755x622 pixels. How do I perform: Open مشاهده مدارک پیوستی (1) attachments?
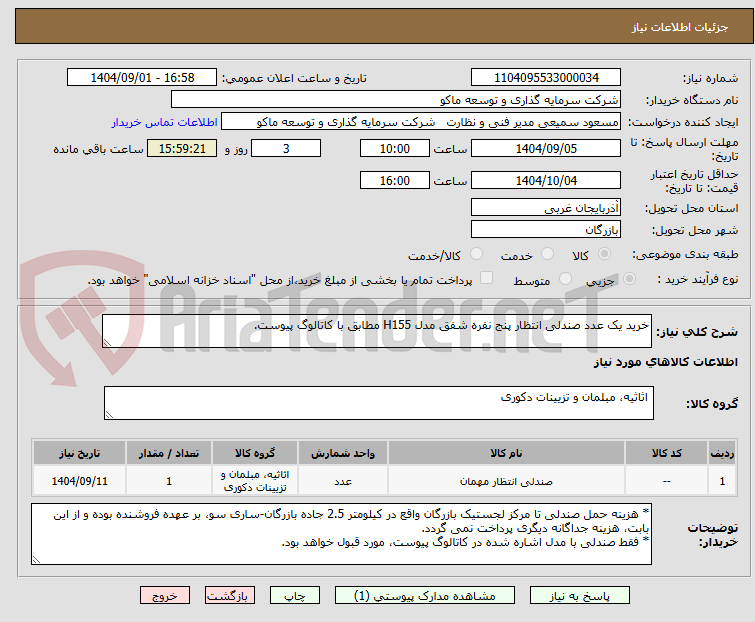pyautogui.click(x=425, y=596)
